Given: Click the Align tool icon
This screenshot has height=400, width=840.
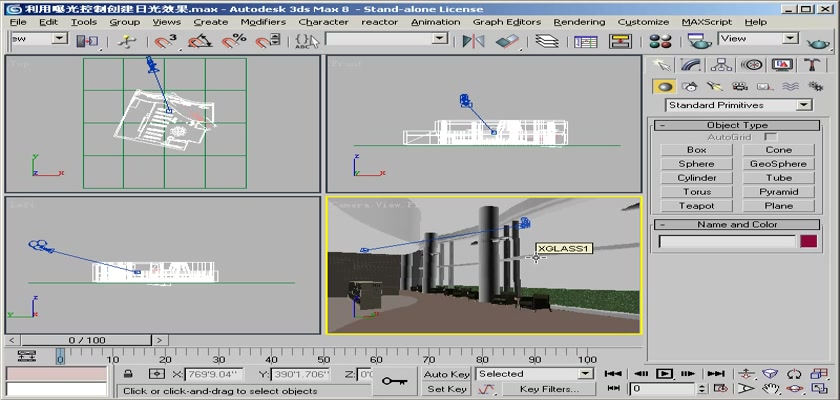Looking at the screenshot, I should click(x=508, y=41).
